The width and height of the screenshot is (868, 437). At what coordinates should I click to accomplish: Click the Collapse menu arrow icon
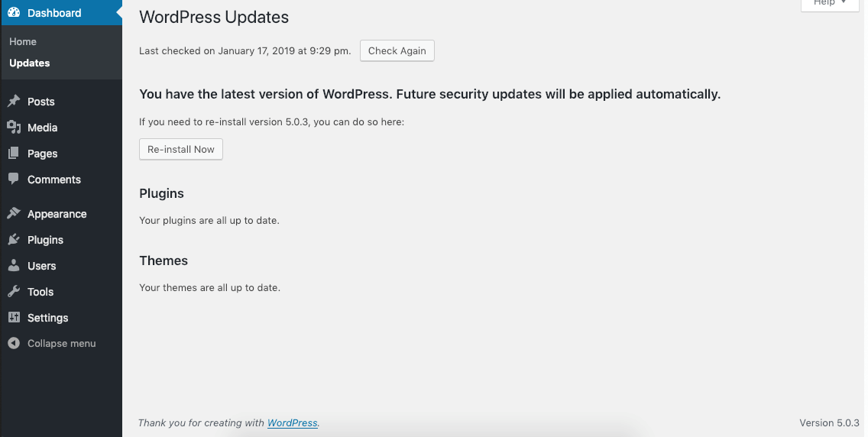(x=14, y=344)
